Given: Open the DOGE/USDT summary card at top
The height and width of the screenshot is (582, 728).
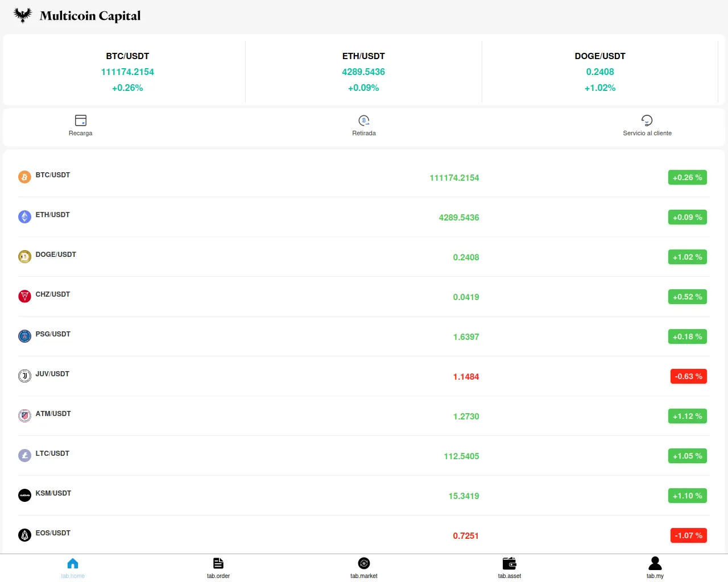Looking at the screenshot, I should [x=600, y=72].
